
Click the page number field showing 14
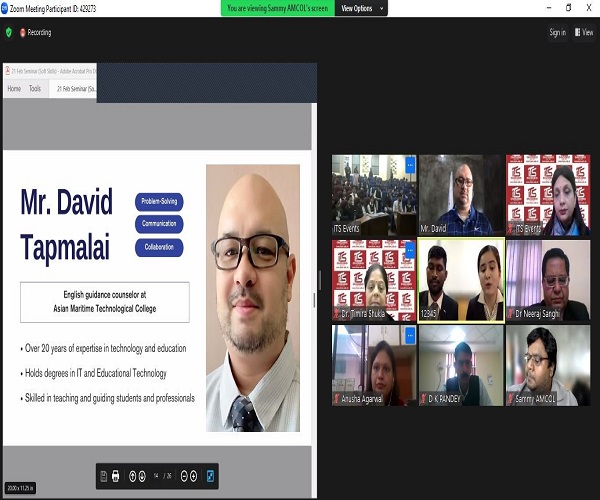point(156,476)
